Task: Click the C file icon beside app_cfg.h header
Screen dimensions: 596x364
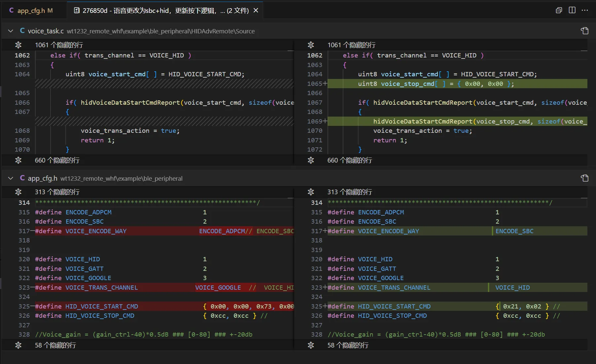Action: [x=22, y=178]
